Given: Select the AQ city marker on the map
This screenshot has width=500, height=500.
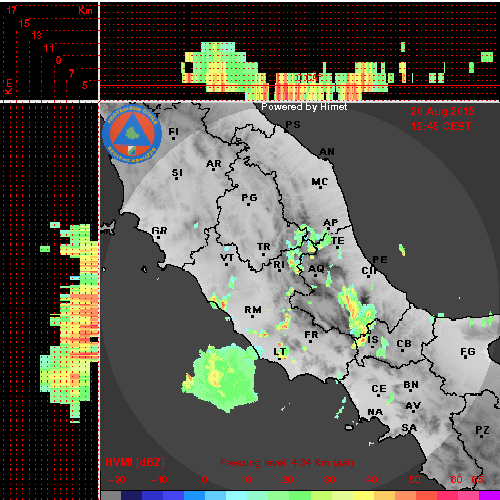Looking at the screenshot, I should [316, 270].
